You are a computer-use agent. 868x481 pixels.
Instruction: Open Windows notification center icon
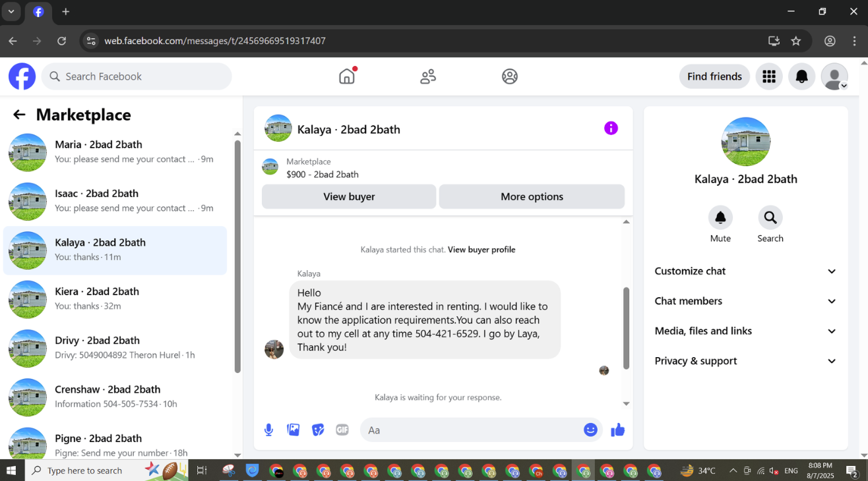(852, 470)
